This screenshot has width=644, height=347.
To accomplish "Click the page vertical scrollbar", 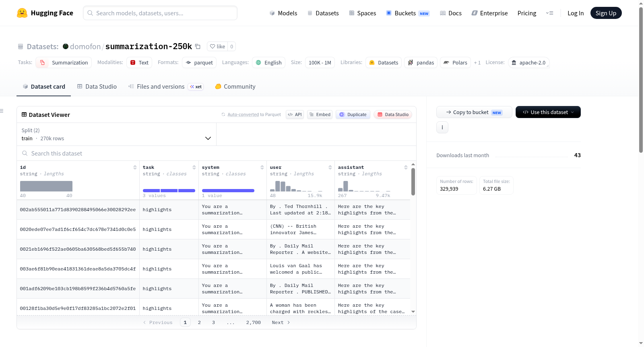I will 641,80.
